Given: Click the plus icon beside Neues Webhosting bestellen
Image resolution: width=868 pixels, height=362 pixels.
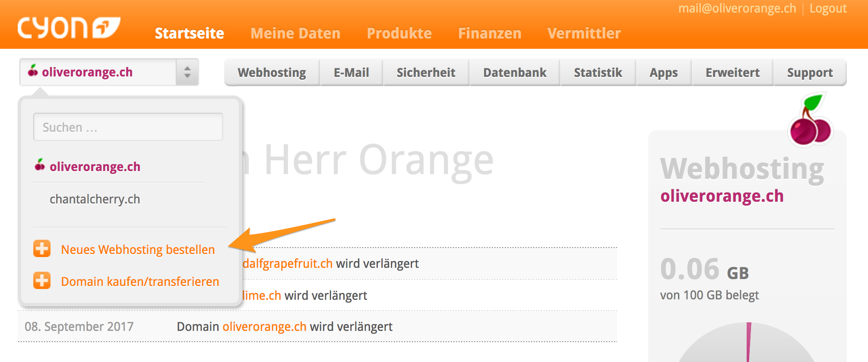Looking at the screenshot, I should [42, 249].
